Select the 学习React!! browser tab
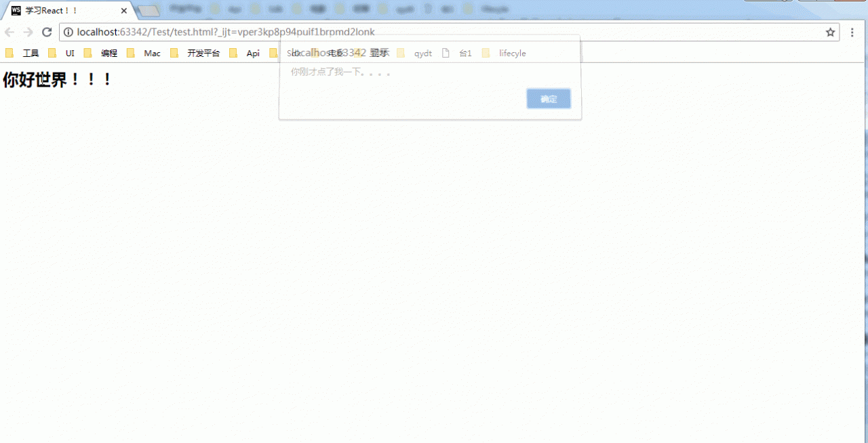The image size is (868, 443). (66, 10)
